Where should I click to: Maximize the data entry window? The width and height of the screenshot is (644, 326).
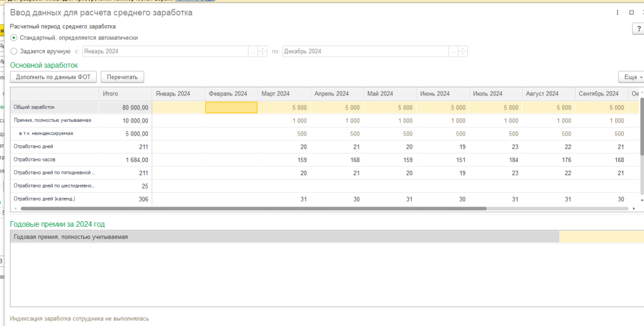click(x=631, y=13)
